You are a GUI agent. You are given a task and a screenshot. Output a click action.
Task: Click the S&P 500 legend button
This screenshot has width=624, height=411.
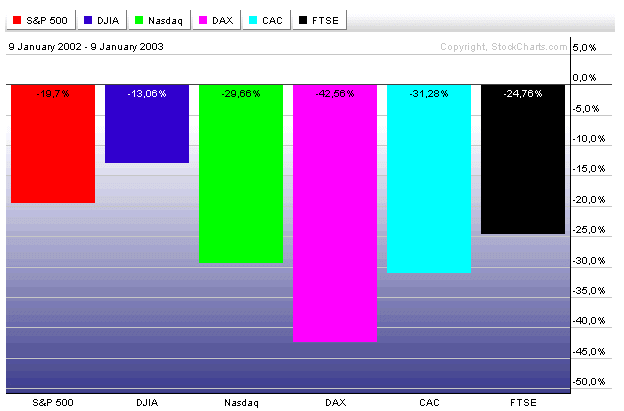tap(41, 20)
